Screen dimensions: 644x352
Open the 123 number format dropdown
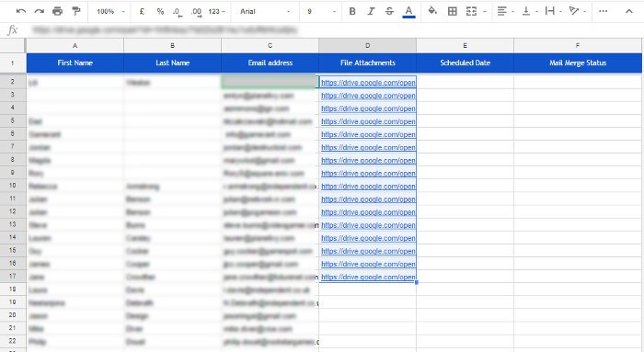(216, 11)
